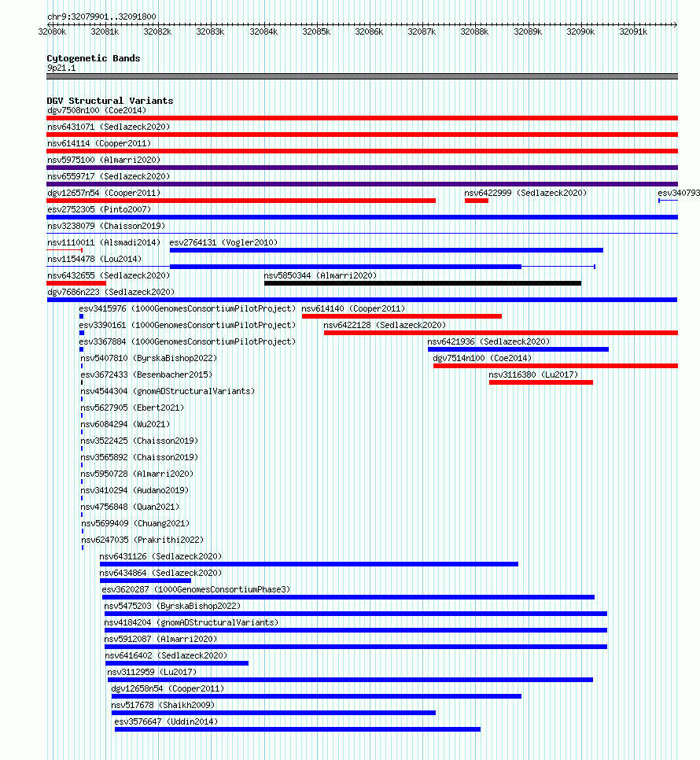Open esv3620287 (1000GenomesConsortiumPhase3) variant
The image size is (700, 760).
[x=196, y=589]
